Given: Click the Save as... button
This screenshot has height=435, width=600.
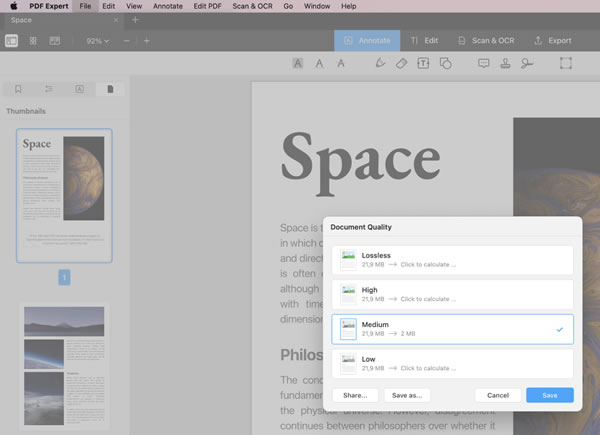Looking at the screenshot, I should pyautogui.click(x=407, y=395).
